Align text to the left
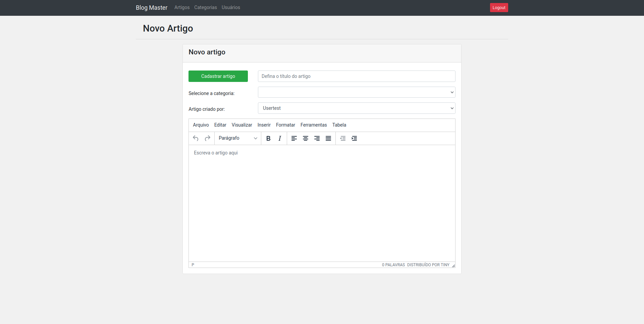The image size is (644, 324). coord(294,138)
